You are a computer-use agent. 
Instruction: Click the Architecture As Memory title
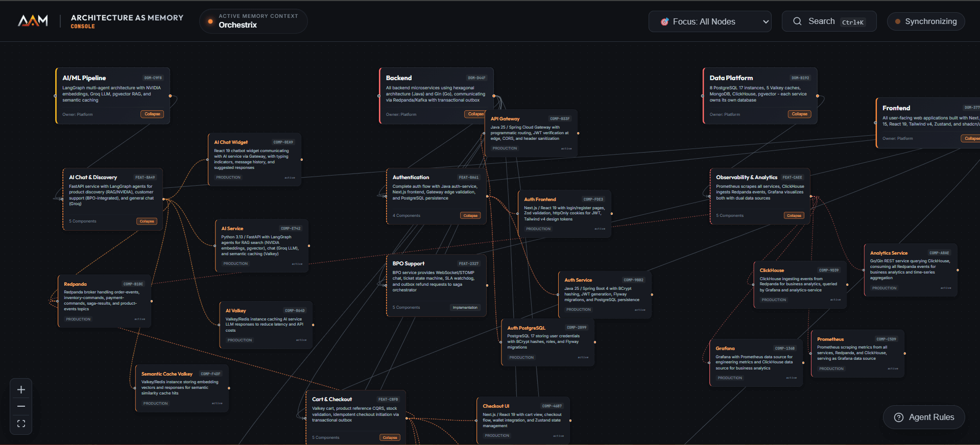pos(127,17)
